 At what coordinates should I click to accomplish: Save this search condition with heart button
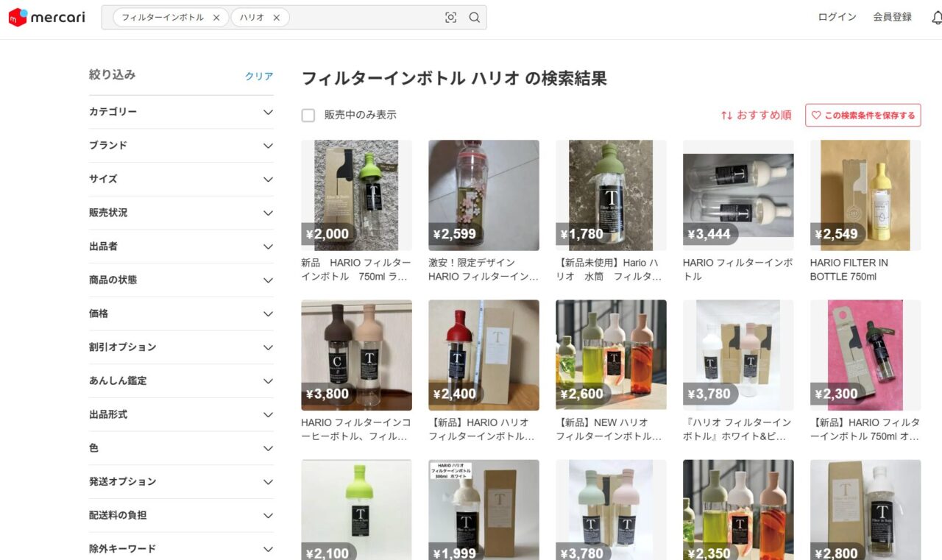(x=863, y=116)
